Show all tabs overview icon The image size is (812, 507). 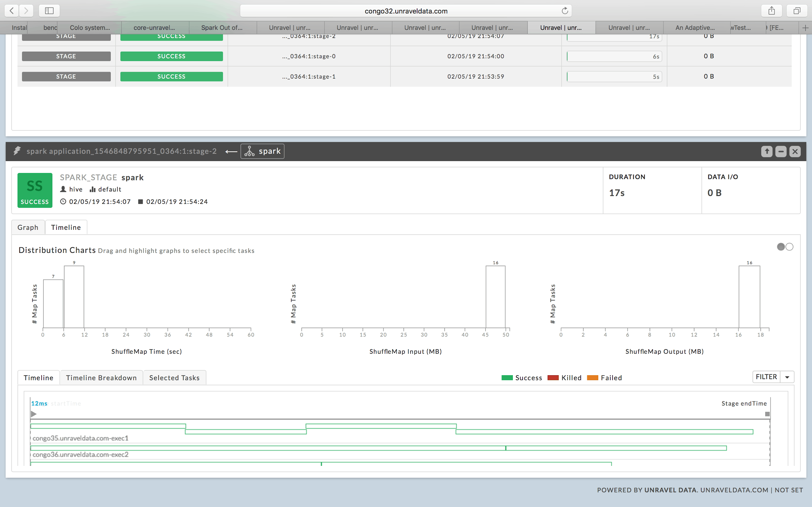[796, 11]
